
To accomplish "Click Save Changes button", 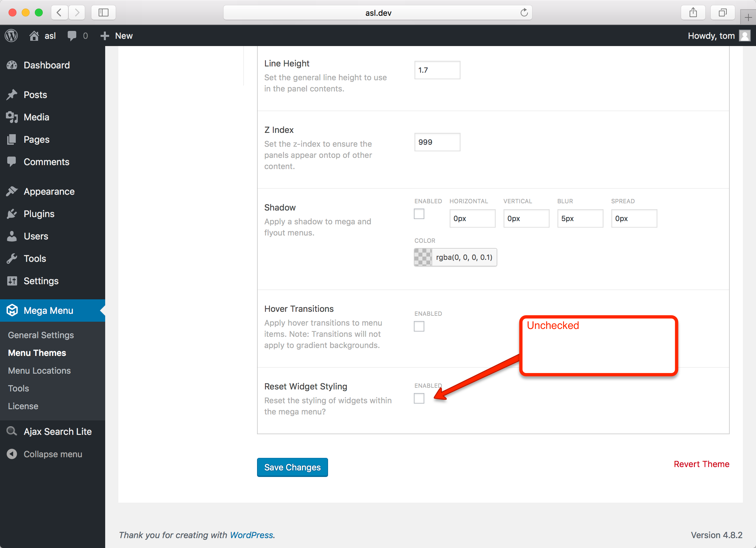I will pos(292,467).
